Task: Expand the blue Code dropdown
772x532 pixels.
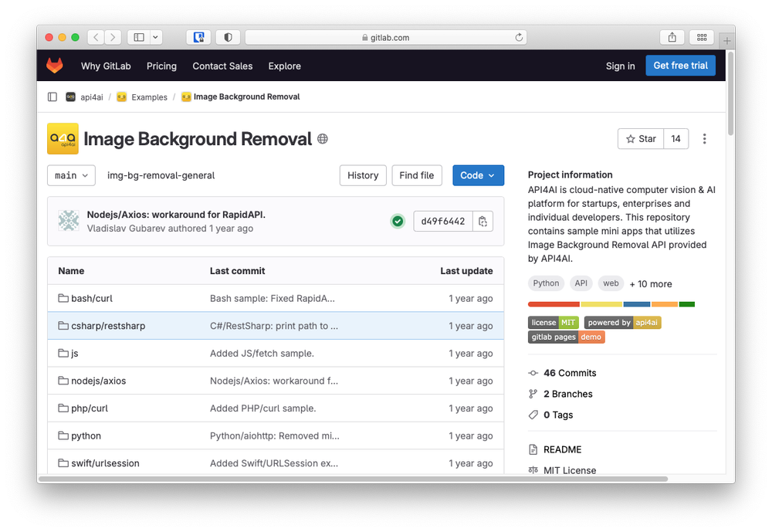Action: 478,175
